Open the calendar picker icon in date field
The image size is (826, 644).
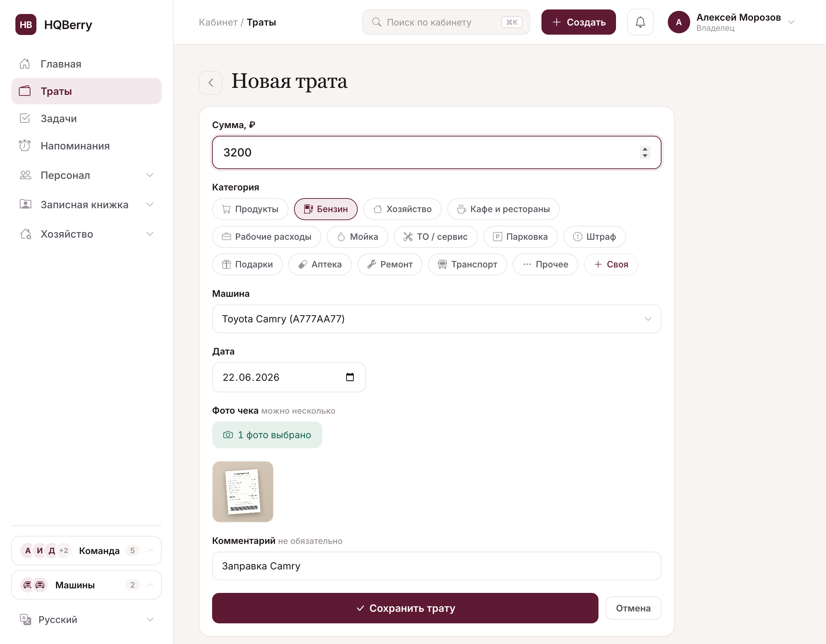pos(350,377)
